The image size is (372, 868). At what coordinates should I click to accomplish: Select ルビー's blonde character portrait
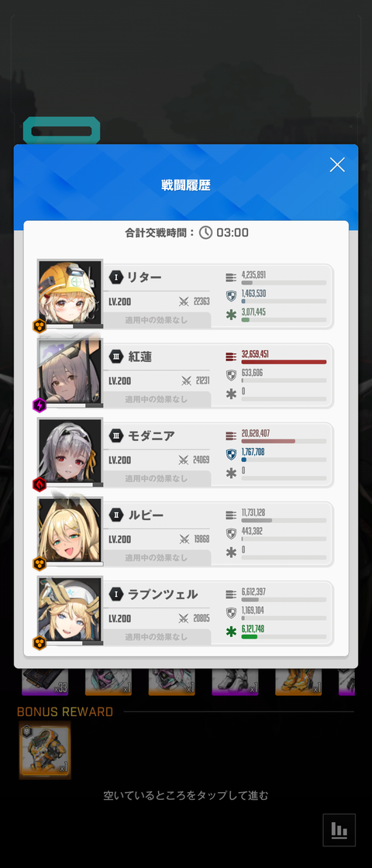[x=71, y=532]
